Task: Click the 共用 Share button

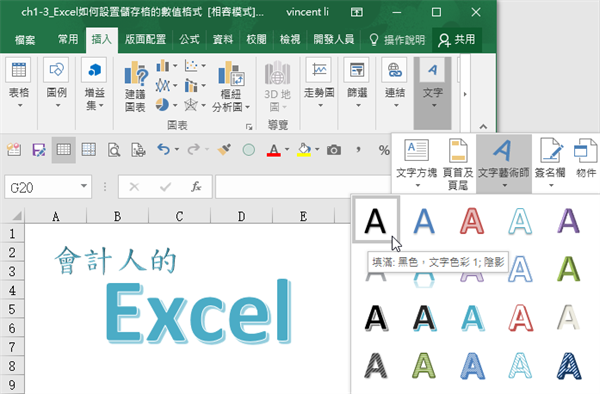Action: pos(457,39)
